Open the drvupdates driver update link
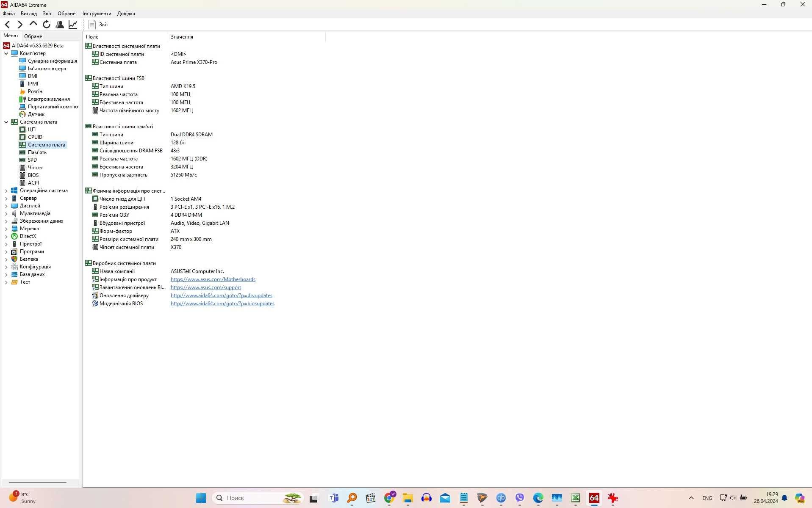 pyautogui.click(x=222, y=295)
